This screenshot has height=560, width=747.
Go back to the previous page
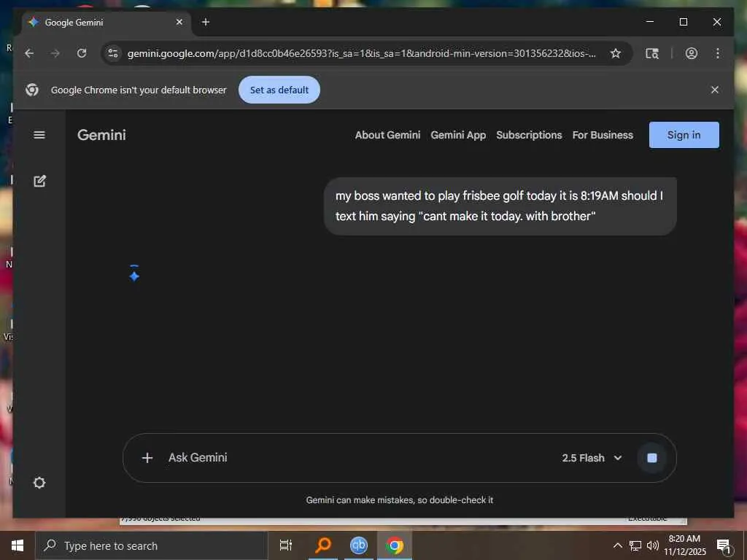[x=29, y=53]
